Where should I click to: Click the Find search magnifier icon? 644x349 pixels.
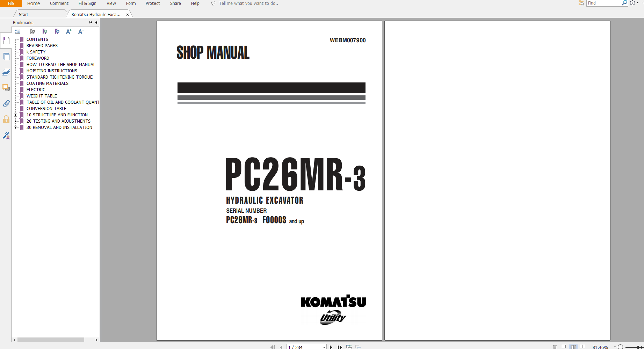624,3
